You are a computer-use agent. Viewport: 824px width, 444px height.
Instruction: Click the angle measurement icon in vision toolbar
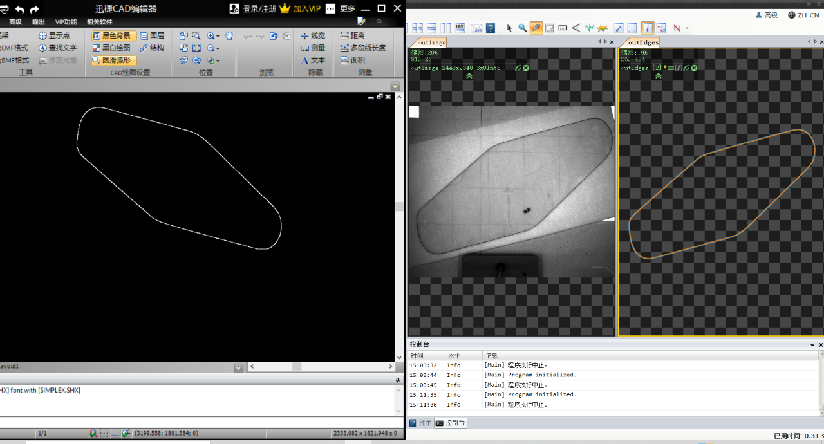click(576, 28)
